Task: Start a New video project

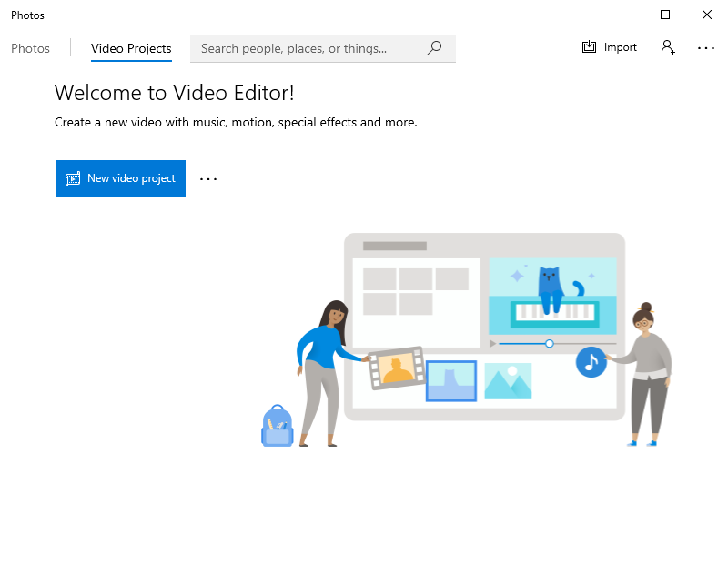Action: [120, 178]
